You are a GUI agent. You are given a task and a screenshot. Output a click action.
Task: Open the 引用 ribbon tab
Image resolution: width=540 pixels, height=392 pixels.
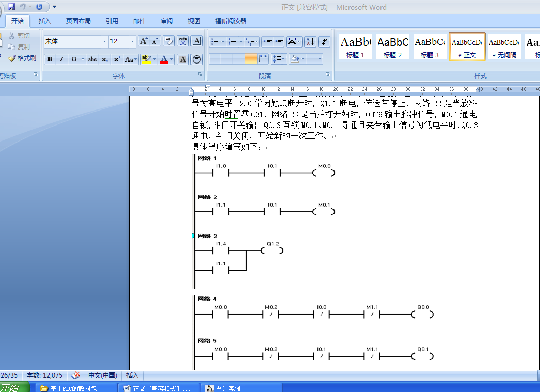112,21
